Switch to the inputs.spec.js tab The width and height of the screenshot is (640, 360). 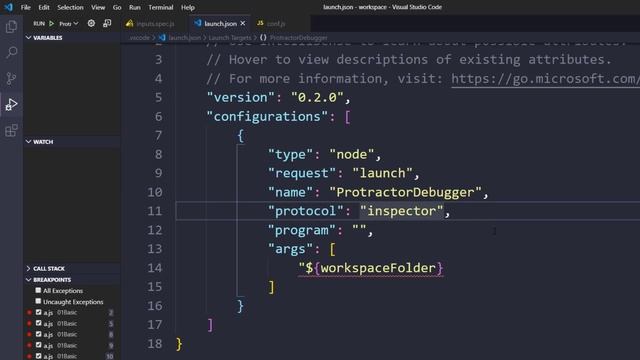[155, 24]
